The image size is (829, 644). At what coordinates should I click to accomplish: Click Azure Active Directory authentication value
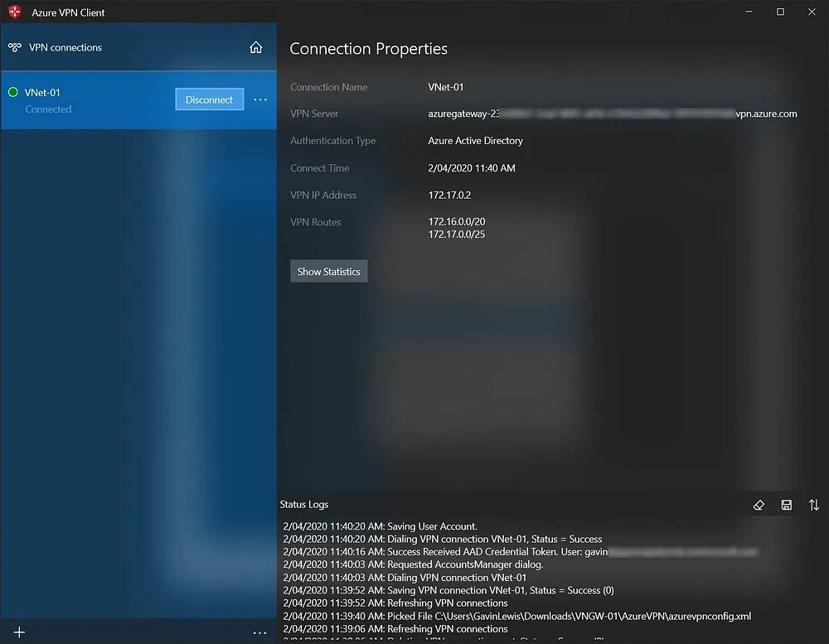tap(475, 141)
